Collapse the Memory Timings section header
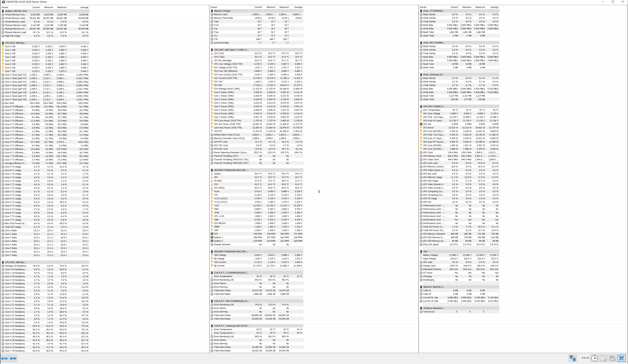628x364 pixels. point(222,11)
